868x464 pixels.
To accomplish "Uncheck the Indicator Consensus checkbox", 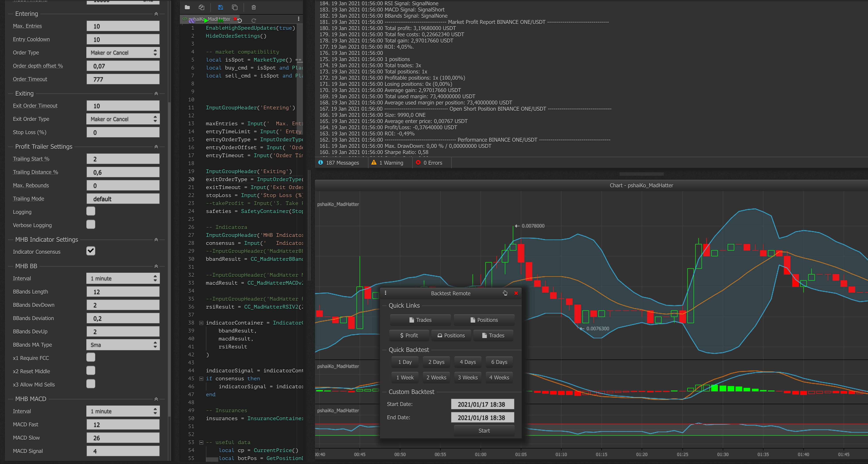I will 91,251.
